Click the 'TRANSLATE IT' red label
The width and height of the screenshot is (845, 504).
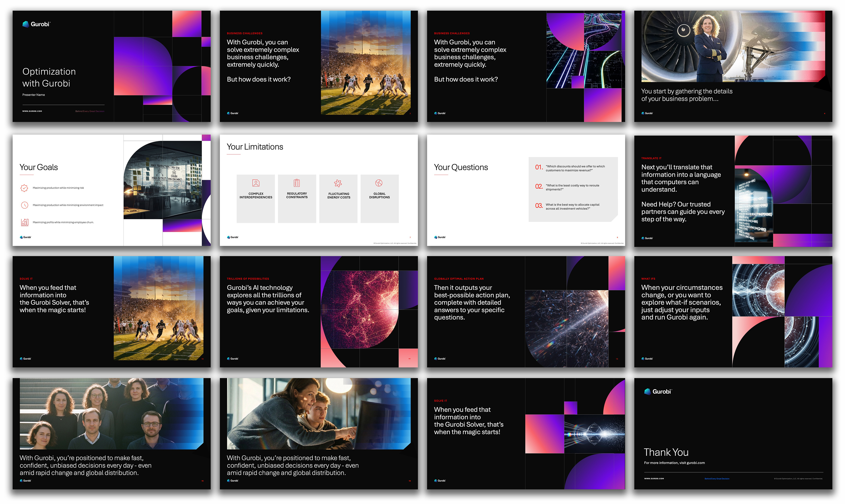click(x=651, y=158)
